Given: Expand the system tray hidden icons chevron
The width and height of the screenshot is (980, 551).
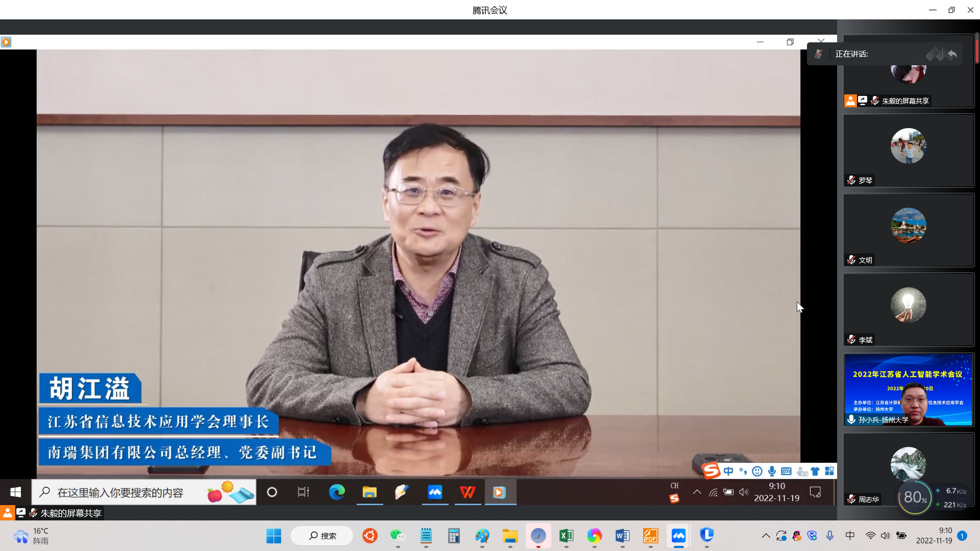Looking at the screenshot, I should click(766, 536).
